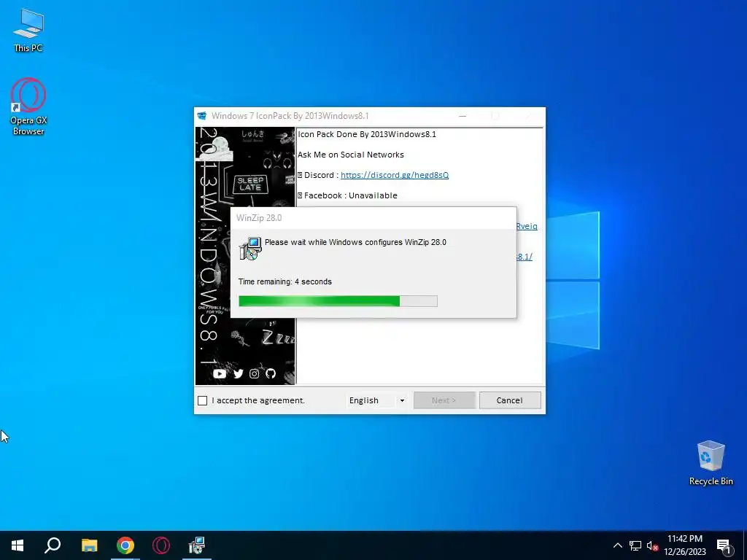Open the Recycle Bin icon
This screenshot has width=747, height=560.
pyautogui.click(x=711, y=463)
